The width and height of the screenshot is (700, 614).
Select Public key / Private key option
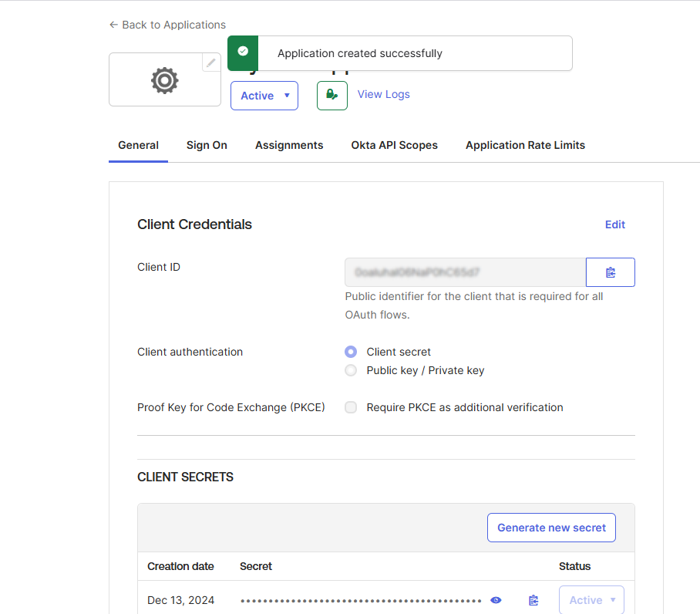click(x=351, y=370)
